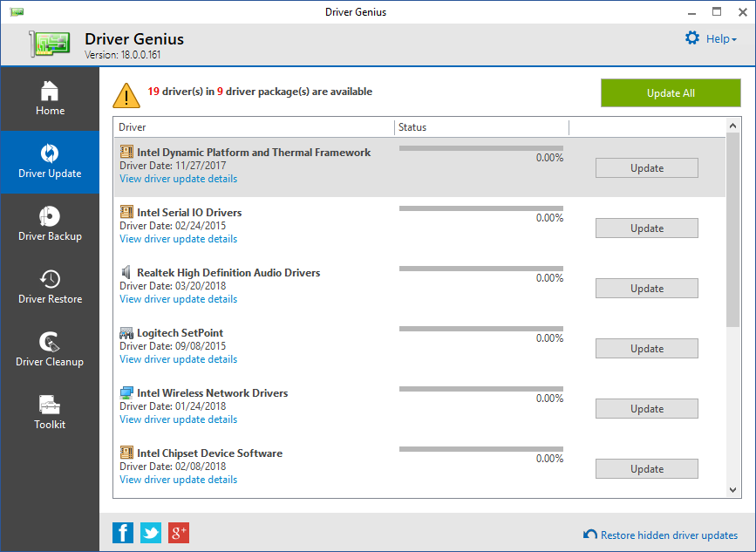Click the Update All button
The height and width of the screenshot is (552, 756).
pos(671,93)
